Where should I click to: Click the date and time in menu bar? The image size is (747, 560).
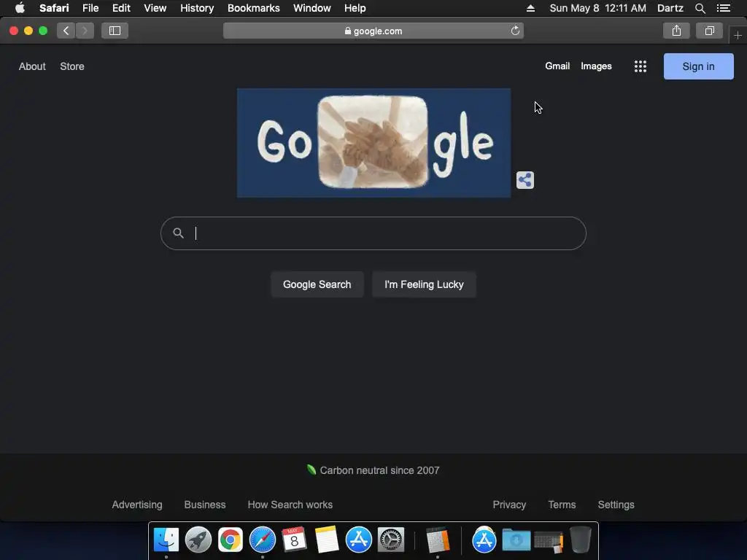597,8
